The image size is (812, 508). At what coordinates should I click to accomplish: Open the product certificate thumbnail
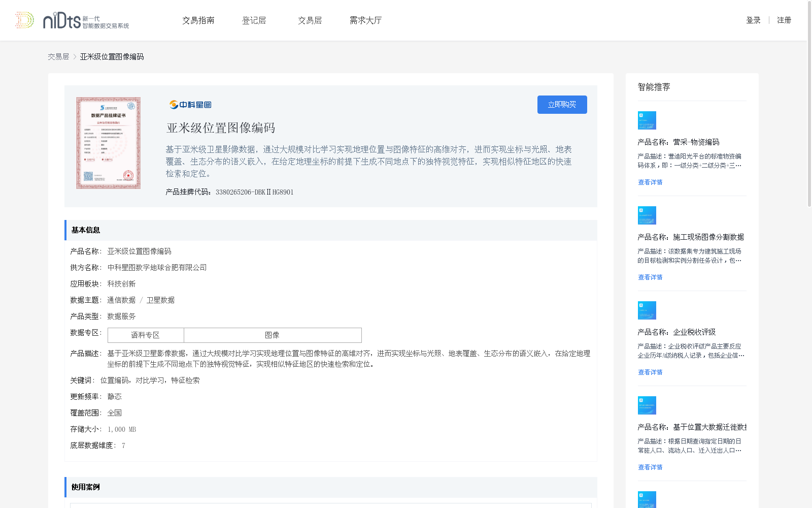tap(109, 143)
